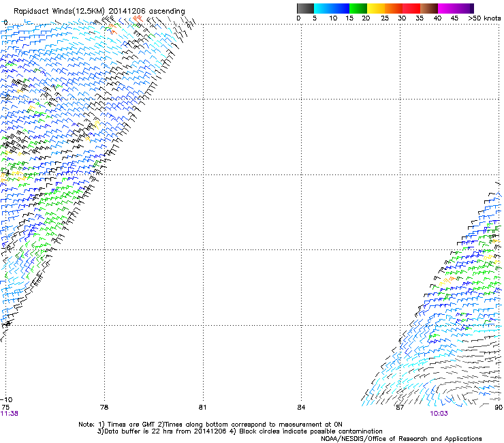The width and height of the screenshot is (504, 443).
Task: Click the orange 25-30 knots legend swatch
Action: click(394, 8)
